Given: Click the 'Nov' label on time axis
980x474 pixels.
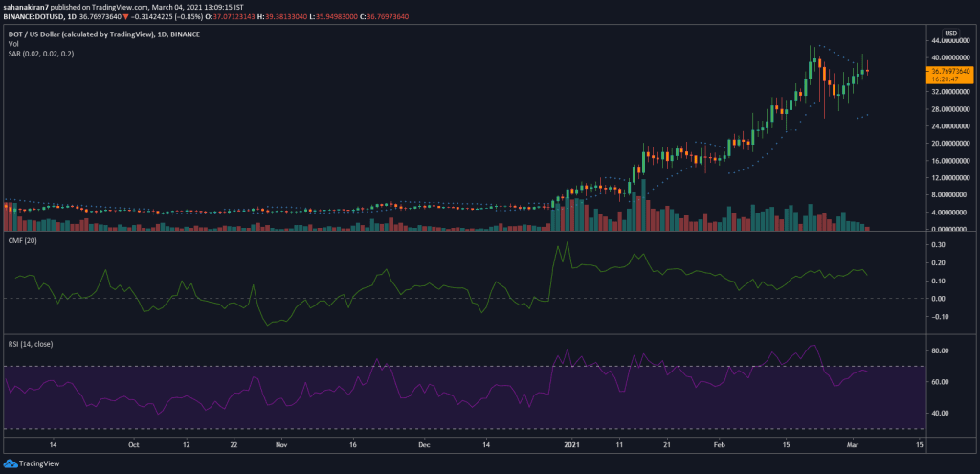Looking at the screenshot, I should point(281,445).
